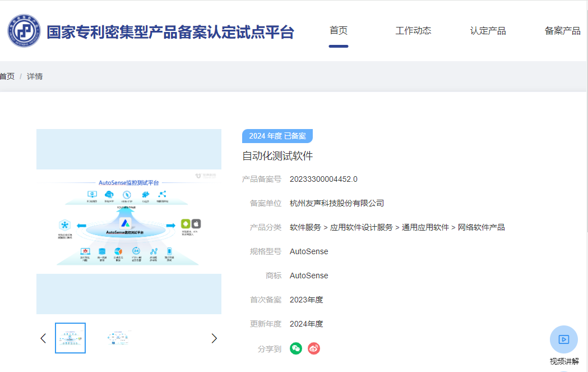Click the product category path text
This screenshot has height=372, width=588.
point(397,227)
